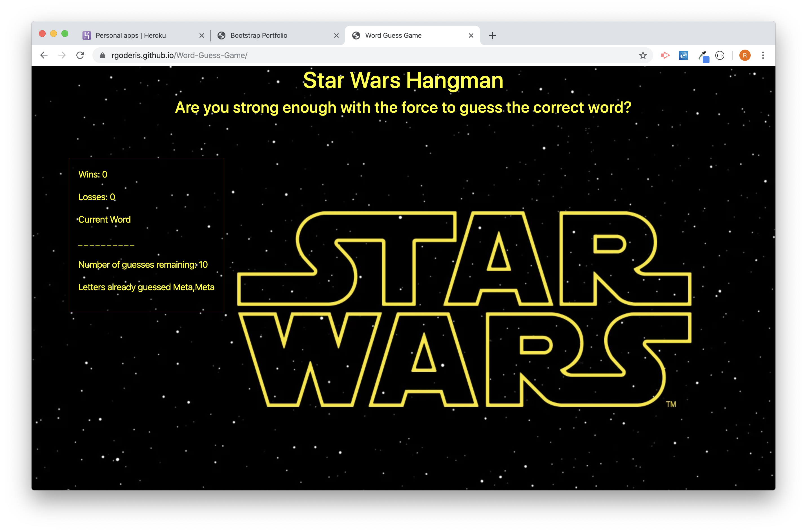Close the Bootstrap Portfolio tab
This screenshot has width=807, height=532.
[336, 35]
